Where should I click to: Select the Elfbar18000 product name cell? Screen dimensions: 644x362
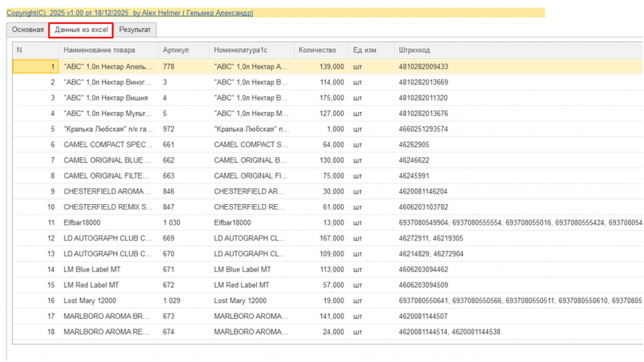click(83, 223)
